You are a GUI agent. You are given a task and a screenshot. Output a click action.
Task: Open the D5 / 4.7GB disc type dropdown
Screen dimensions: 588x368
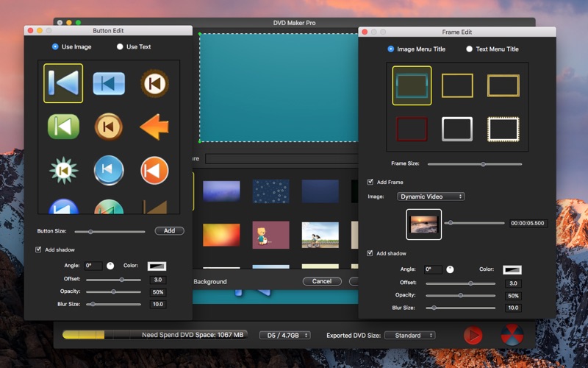point(285,335)
